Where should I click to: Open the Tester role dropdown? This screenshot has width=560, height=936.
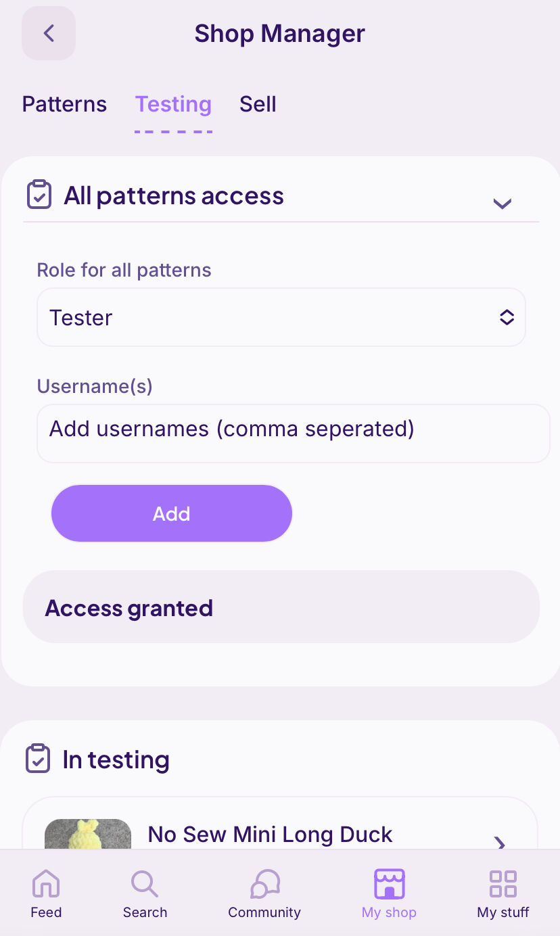(281, 317)
